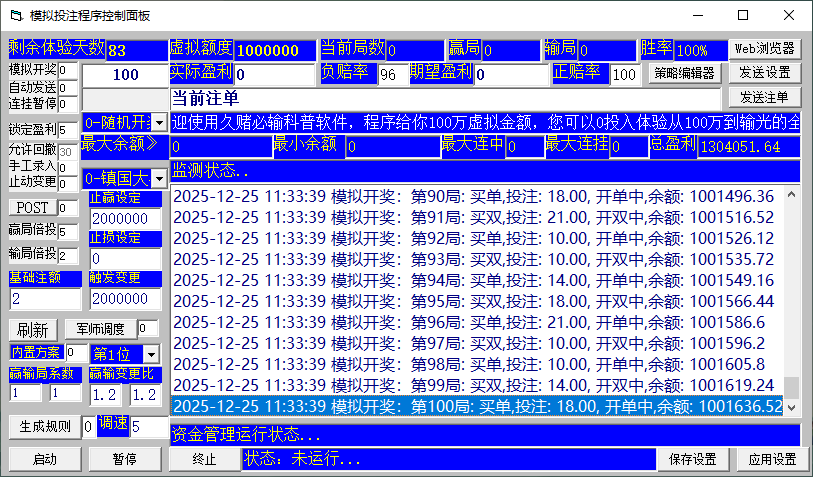Click the app icon in title bar
This screenshot has height=477, width=813.
tap(14, 16)
